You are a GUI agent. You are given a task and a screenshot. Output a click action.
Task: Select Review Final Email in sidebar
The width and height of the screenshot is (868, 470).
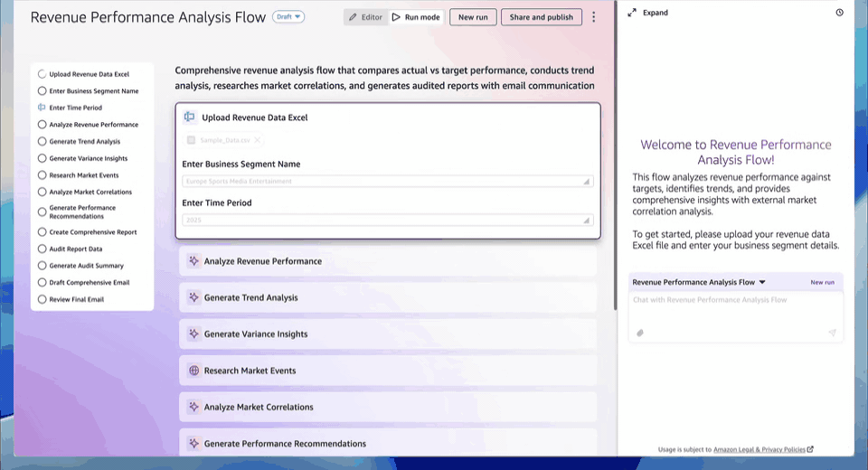(x=76, y=299)
